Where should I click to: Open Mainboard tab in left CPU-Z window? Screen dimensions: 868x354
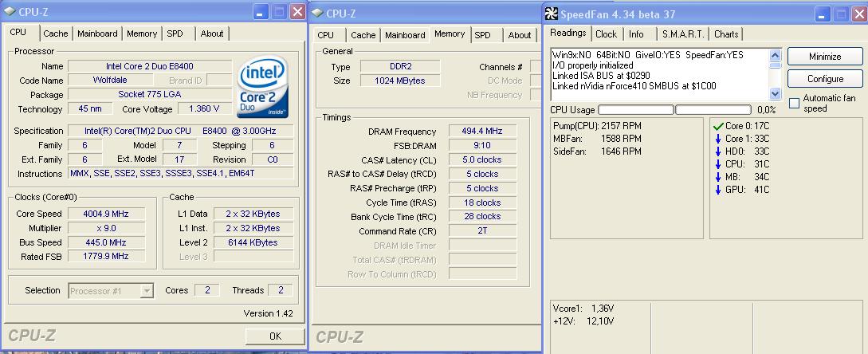97,33
